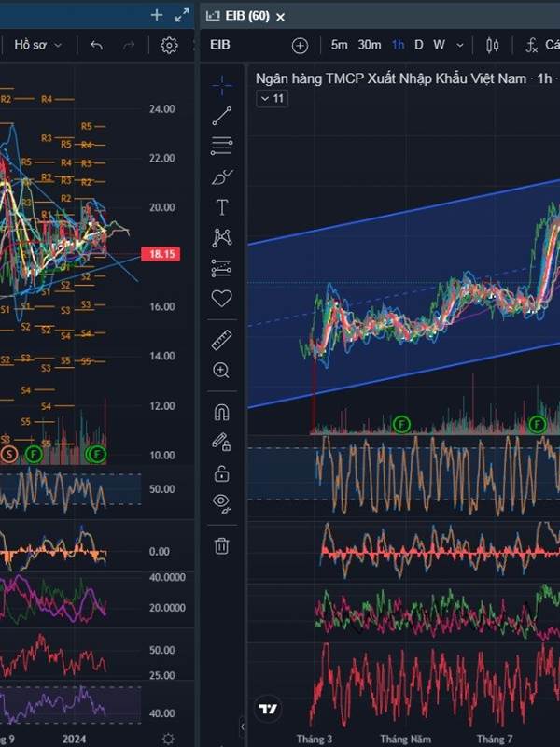Close the EIB (60) tab
This screenshot has width=560, height=747.
tap(281, 18)
